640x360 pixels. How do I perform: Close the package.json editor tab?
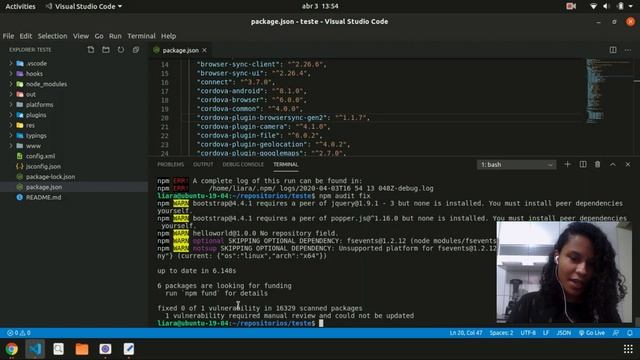204,50
